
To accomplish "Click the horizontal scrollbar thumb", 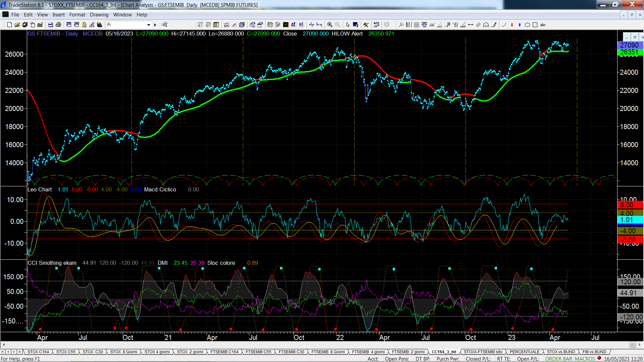I will coord(632,345).
